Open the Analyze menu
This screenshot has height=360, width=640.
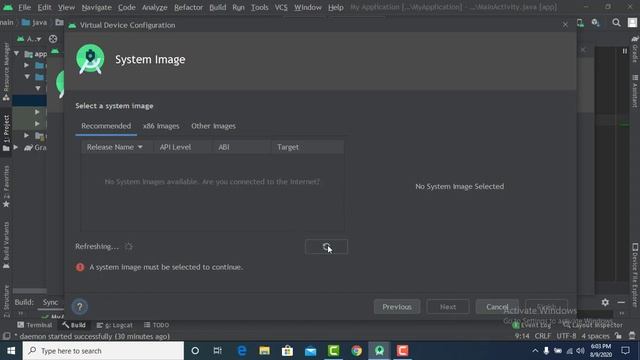(x=155, y=7)
